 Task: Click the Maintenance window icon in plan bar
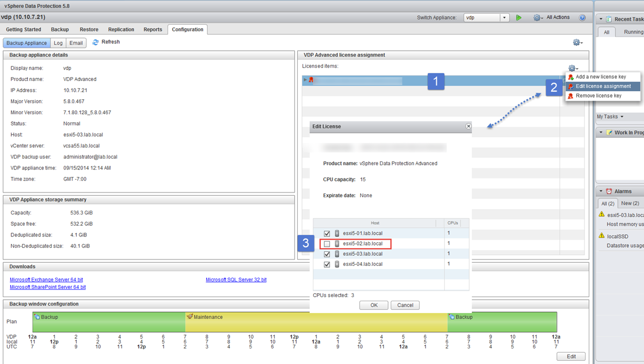point(189,317)
